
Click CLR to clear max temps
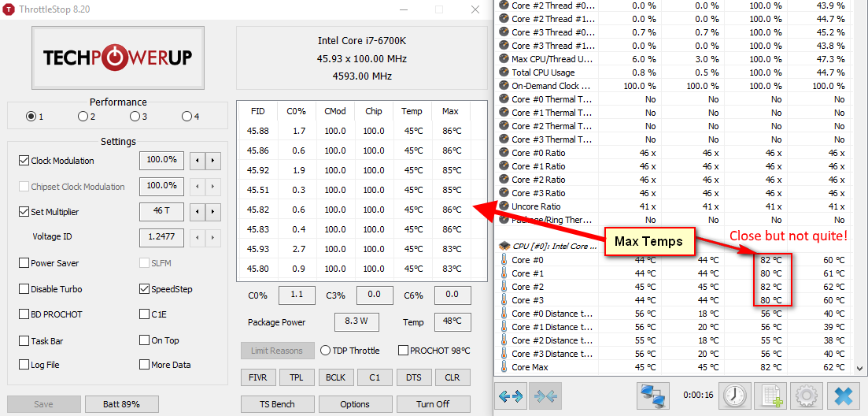click(452, 377)
